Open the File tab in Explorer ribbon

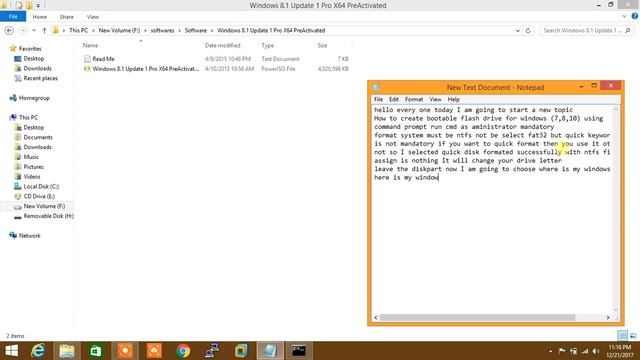click(x=13, y=17)
